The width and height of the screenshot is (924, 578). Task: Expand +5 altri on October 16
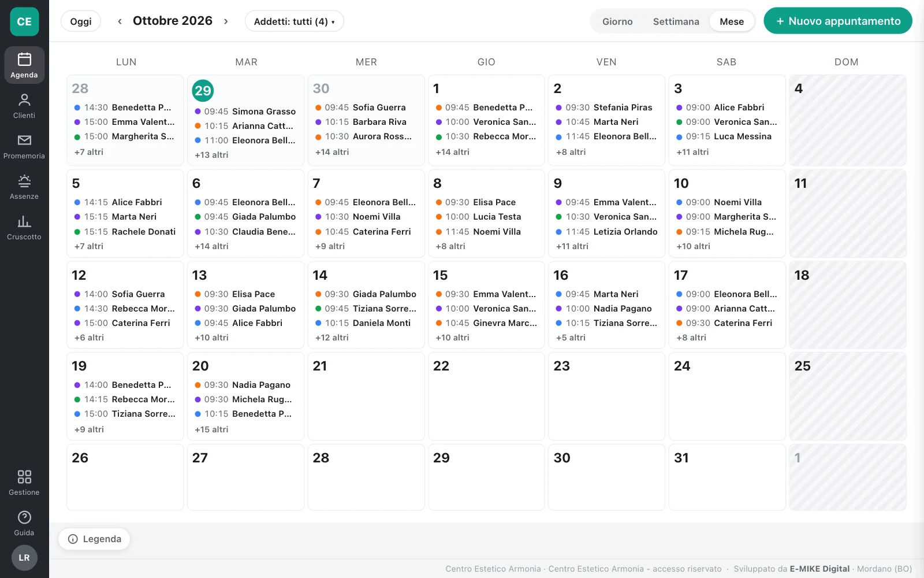pyautogui.click(x=571, y=338)
